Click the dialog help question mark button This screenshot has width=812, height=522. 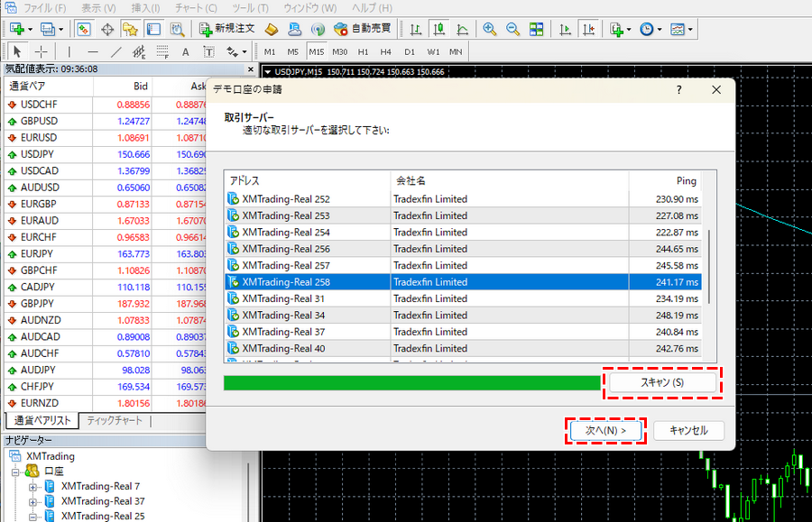[678, 90]
